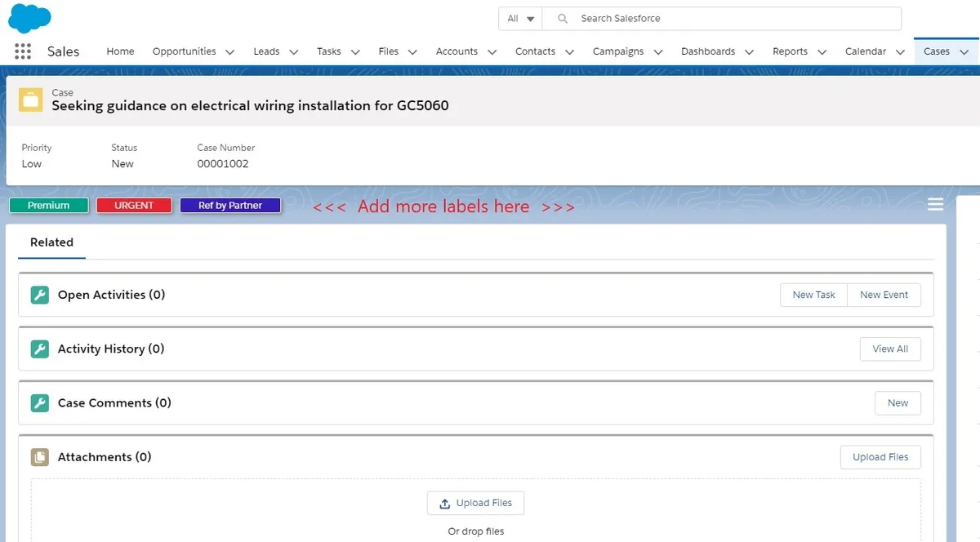Expand the Contacts tab chevron
Screen dimensions: 980x542
coord(569,51)
